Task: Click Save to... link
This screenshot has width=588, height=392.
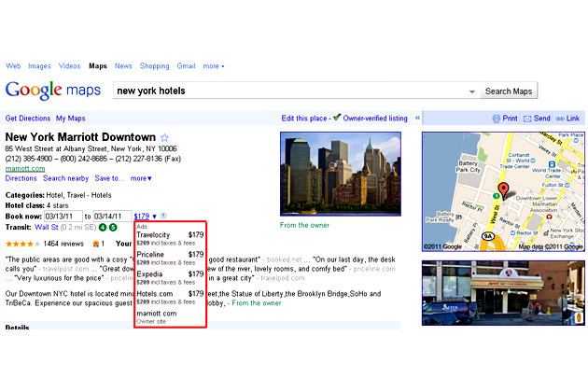Action: [x=109, y=178]
